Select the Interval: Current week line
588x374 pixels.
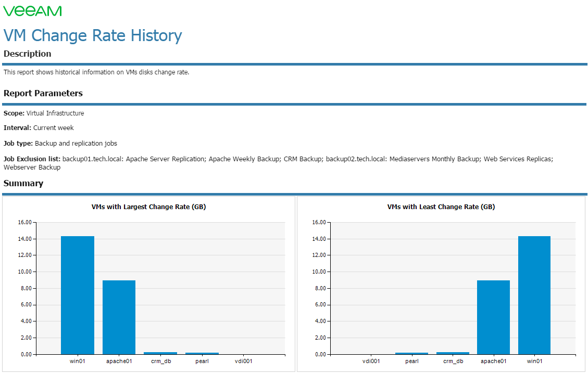pyautogui.click(x=39, y=127)
